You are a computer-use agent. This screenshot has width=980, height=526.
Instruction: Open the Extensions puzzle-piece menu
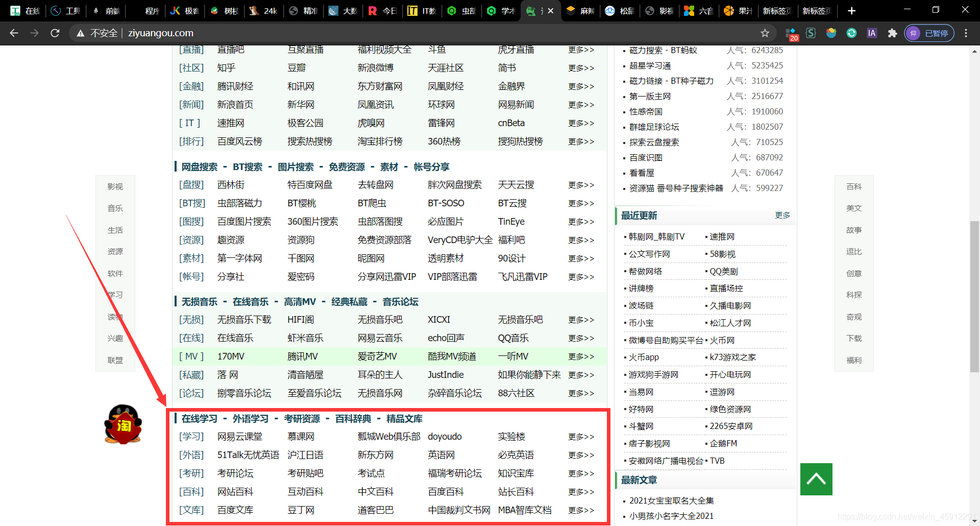[892, 33]
